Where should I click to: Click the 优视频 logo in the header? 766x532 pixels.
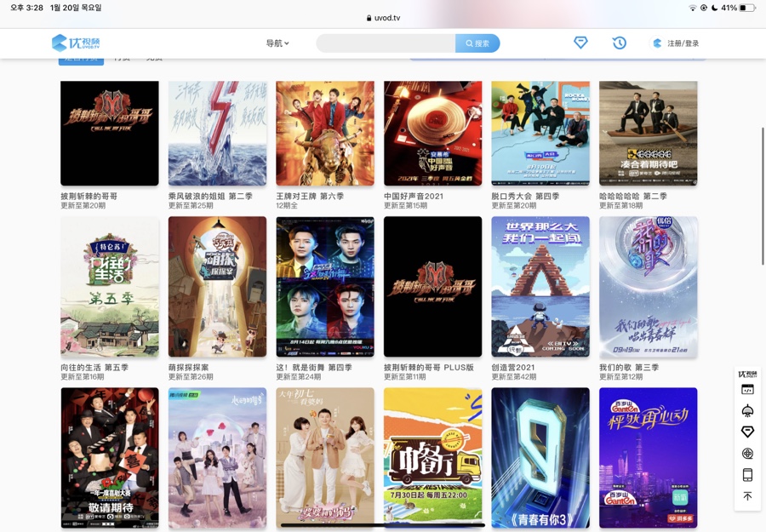click(76, 43)
